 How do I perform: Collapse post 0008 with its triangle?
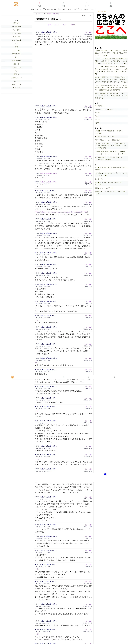coord(35,202)
